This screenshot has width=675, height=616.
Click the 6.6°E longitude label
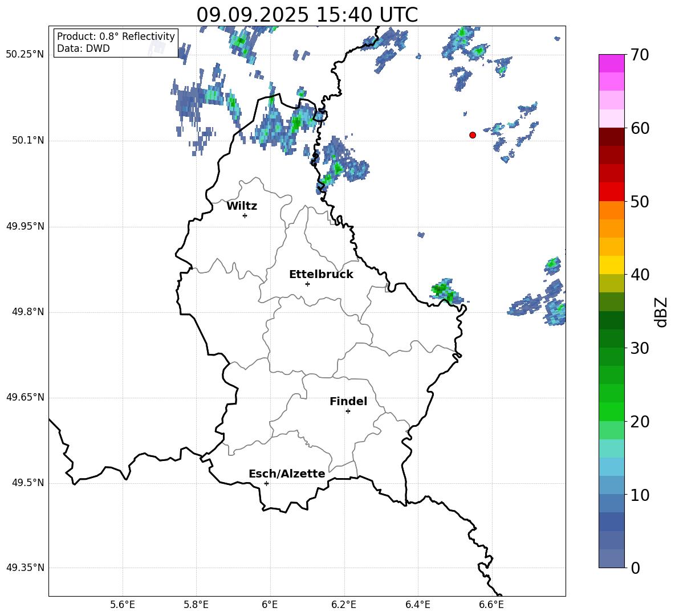tap(491, 605)
